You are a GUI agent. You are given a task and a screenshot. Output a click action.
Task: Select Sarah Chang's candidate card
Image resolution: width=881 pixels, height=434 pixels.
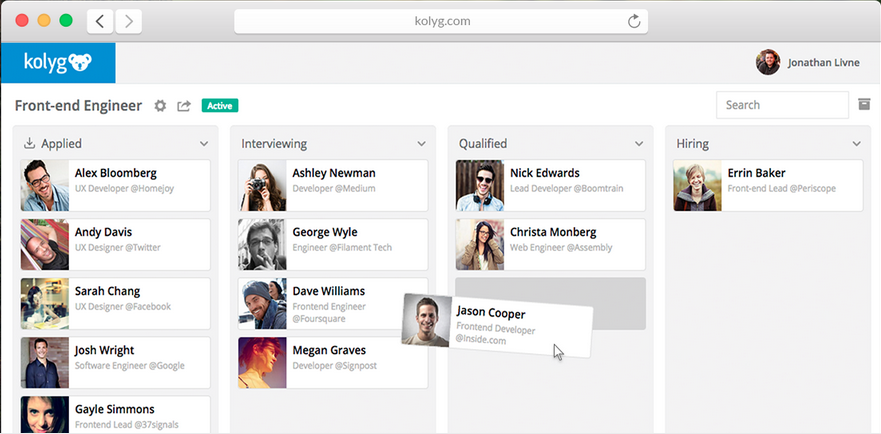[x=115, y=304]
